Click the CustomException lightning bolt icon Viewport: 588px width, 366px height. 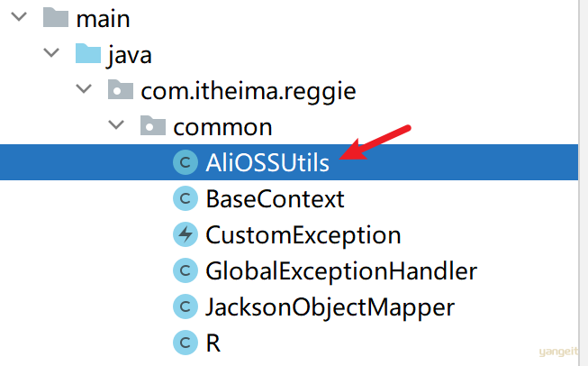coord(185,234)
